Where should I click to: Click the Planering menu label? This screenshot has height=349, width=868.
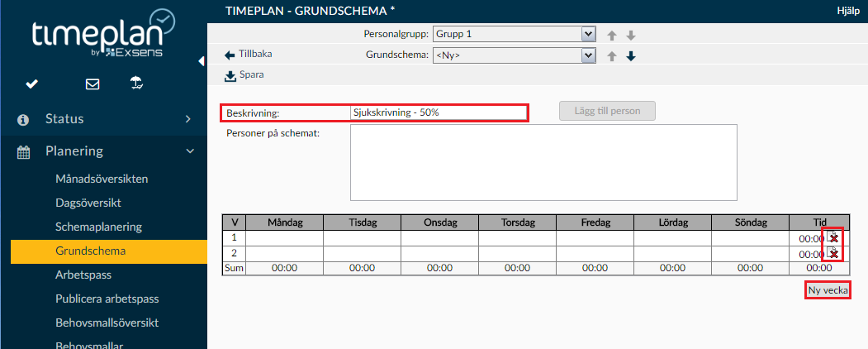(x=74, y=151)
